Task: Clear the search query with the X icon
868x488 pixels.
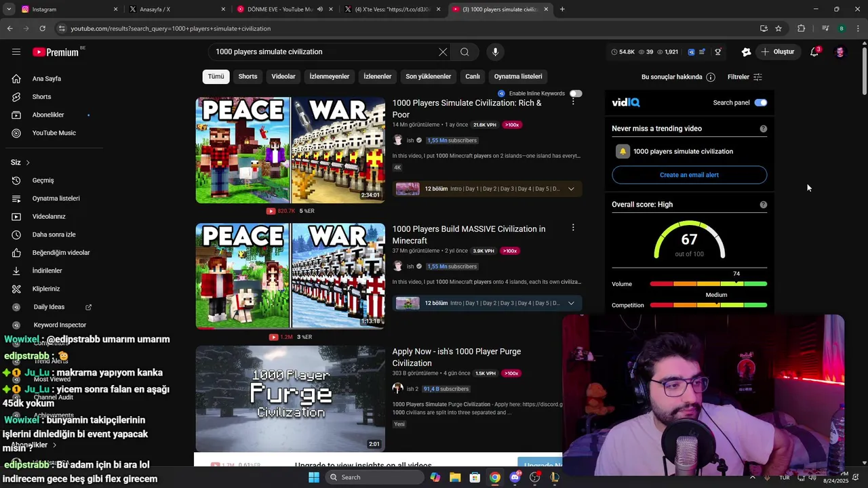Action: tap(443, 52)
